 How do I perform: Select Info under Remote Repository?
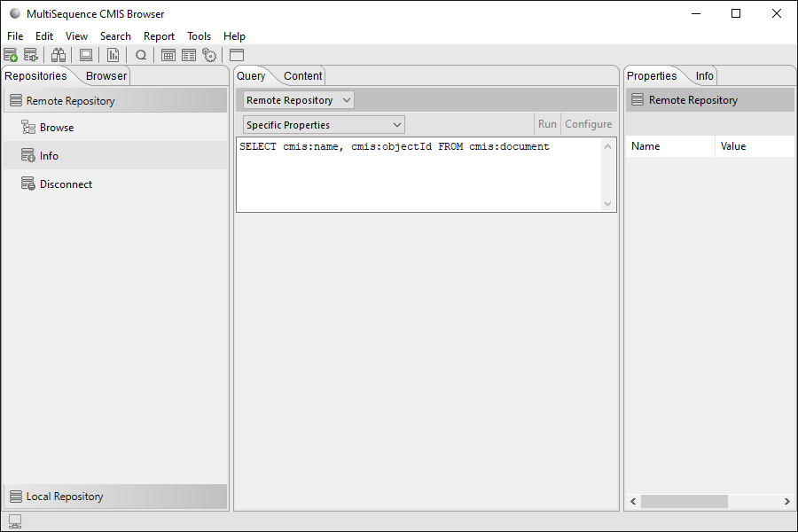tap(115, 155)
